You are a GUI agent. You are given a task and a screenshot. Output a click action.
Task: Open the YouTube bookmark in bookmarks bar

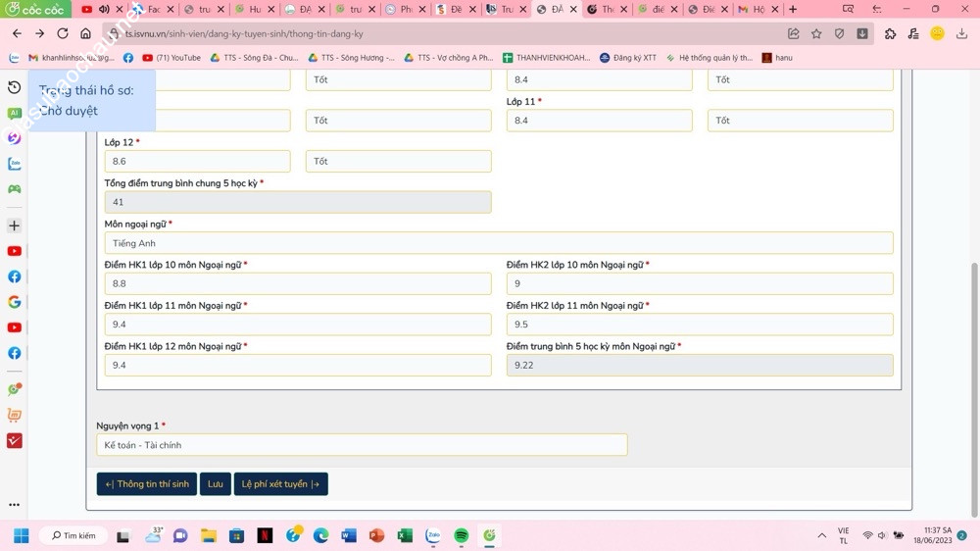click(x=171, y=58)
